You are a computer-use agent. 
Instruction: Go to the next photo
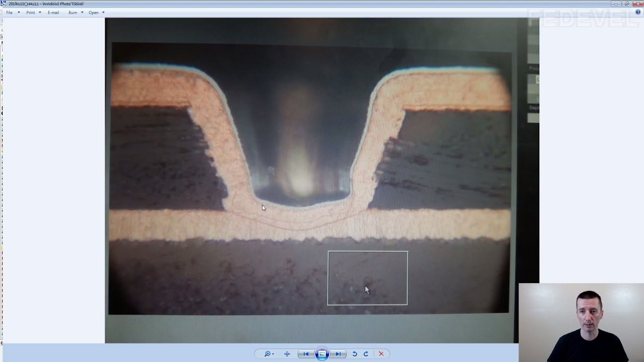339,354
